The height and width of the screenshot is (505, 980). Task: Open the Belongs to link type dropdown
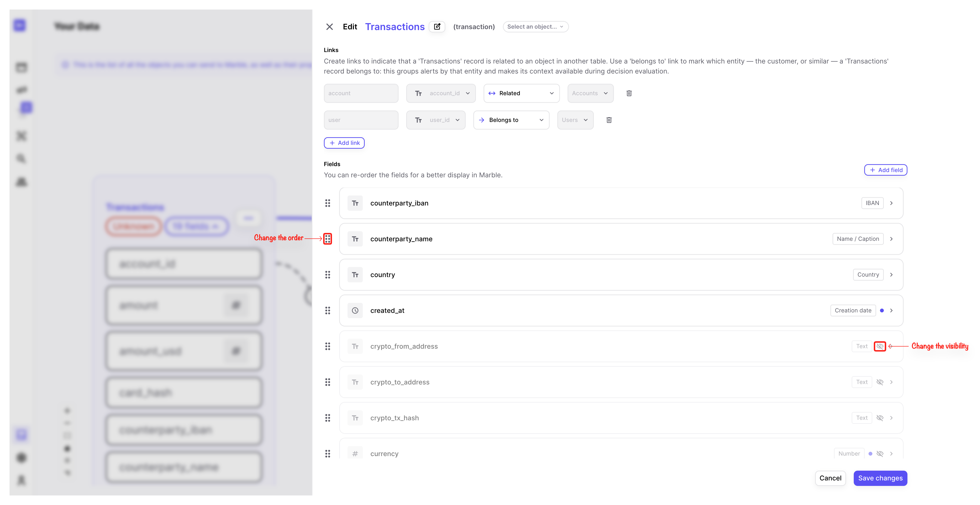click(511, 120)
